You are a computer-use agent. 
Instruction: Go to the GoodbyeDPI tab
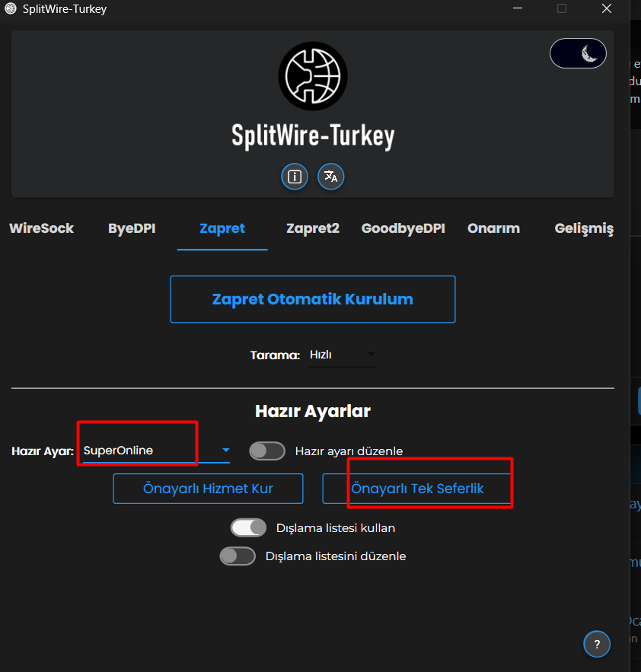tap(403, 228)
